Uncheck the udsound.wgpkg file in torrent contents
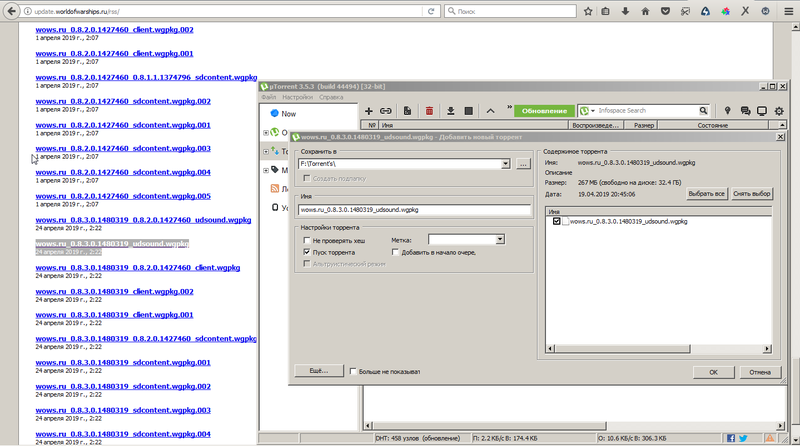 pos(557,221)
